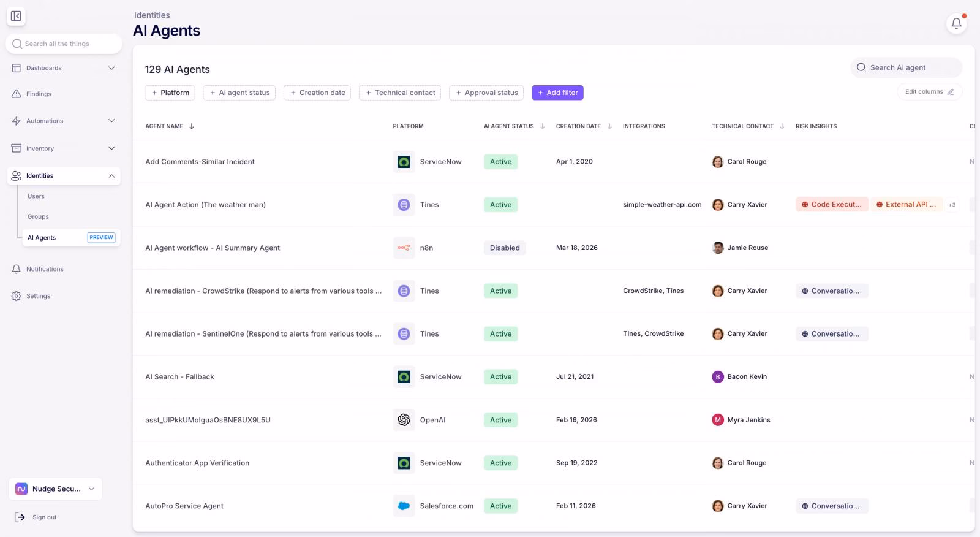980x537 pixels.
Task: Click the Salesforce.com cloud icon
Action: point(404,506)
